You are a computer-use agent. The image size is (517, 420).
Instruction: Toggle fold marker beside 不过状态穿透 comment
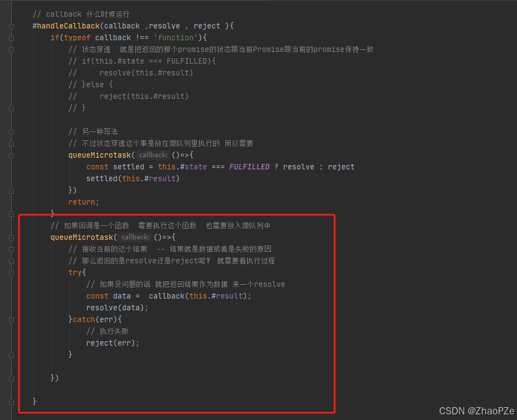pos(11,144)
